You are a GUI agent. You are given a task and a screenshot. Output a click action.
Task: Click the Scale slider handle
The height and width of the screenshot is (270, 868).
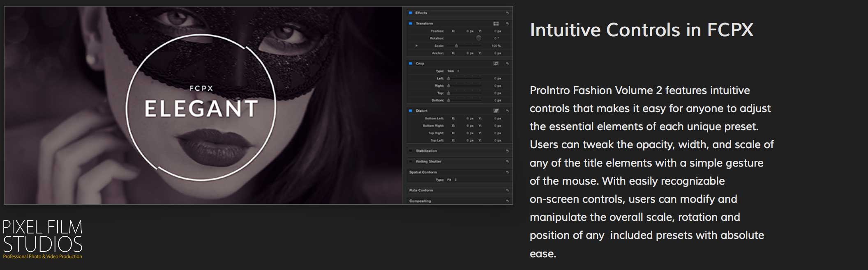[x=456, y=46]
